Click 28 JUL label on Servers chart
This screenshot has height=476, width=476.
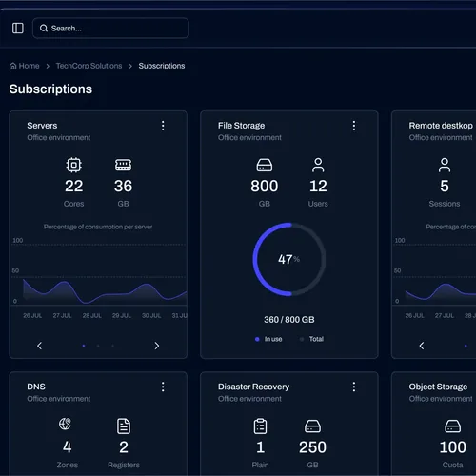pos(92,316)
